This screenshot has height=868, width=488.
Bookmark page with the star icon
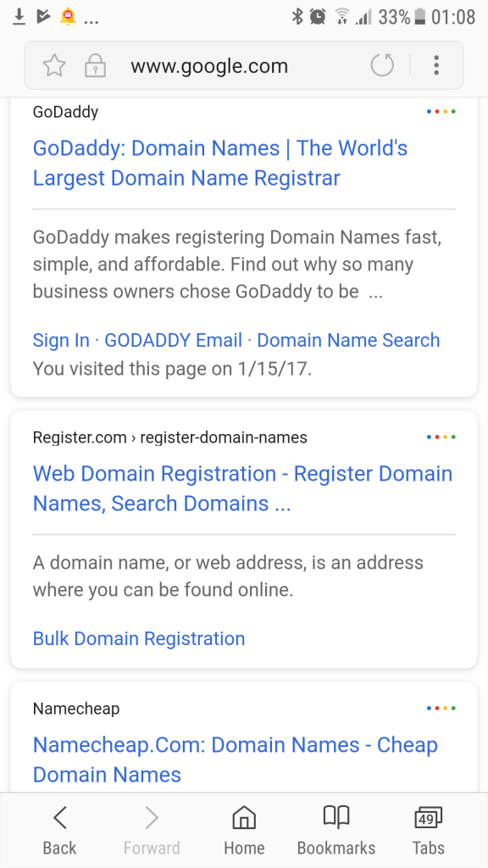pos(54,66)
